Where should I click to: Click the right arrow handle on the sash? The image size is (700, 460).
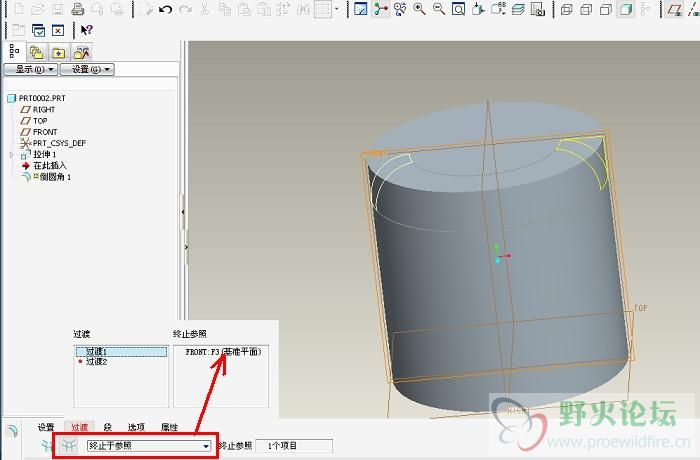(186, 247)
